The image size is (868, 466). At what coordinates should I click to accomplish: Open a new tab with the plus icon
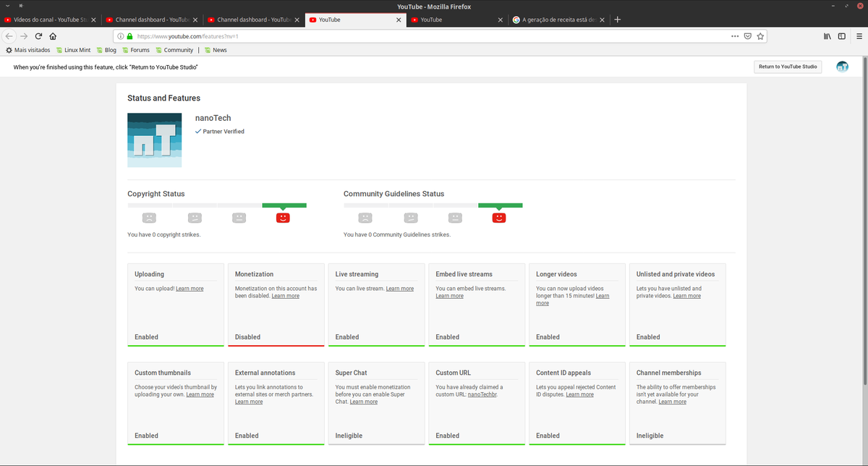[617, 20]
